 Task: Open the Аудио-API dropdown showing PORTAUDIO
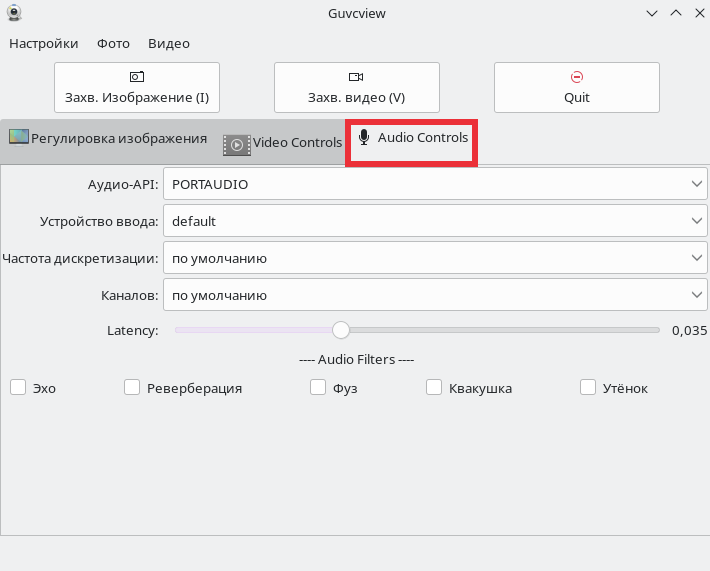pos(435,184)
